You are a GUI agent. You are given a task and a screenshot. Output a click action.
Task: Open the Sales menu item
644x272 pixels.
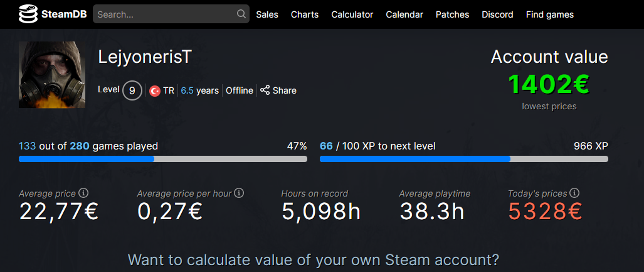click(267, 14)
